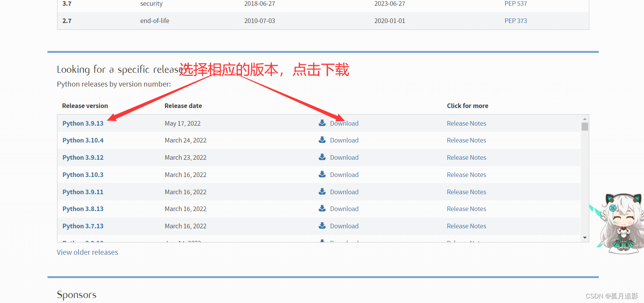Select the March 23, 2022 release date
This screenshot has width=644, height=303.
tap(186, 157)
